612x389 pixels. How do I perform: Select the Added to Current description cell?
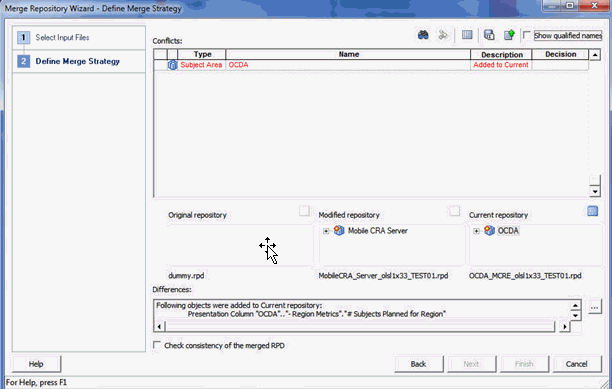[x=502, y=65]
